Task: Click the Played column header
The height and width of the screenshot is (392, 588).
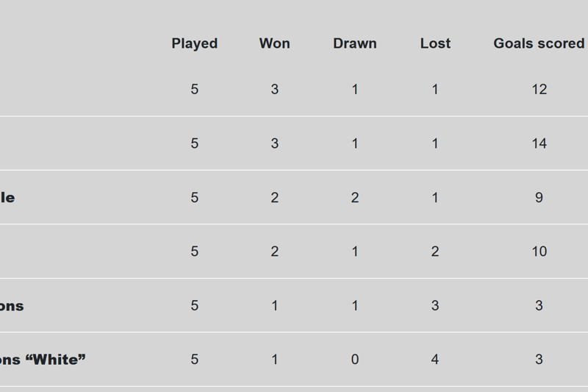Action: tap(194, 43)
